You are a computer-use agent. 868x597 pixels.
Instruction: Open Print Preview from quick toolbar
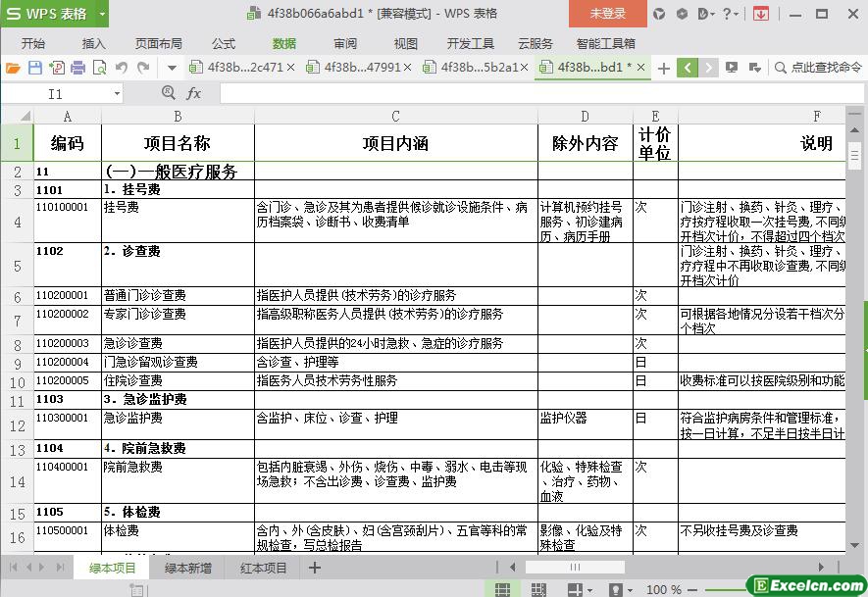pos(99,68)
